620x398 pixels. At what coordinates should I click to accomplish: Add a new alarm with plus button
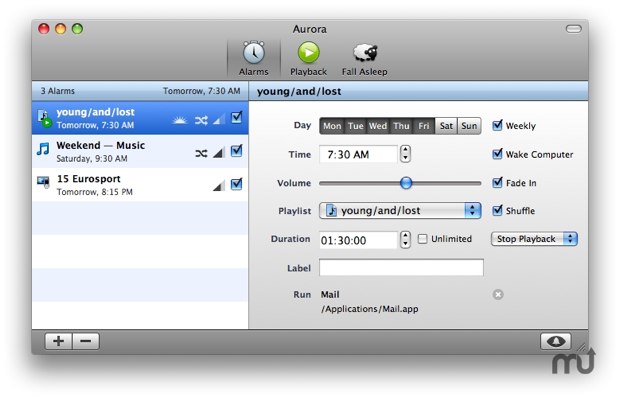59,341
